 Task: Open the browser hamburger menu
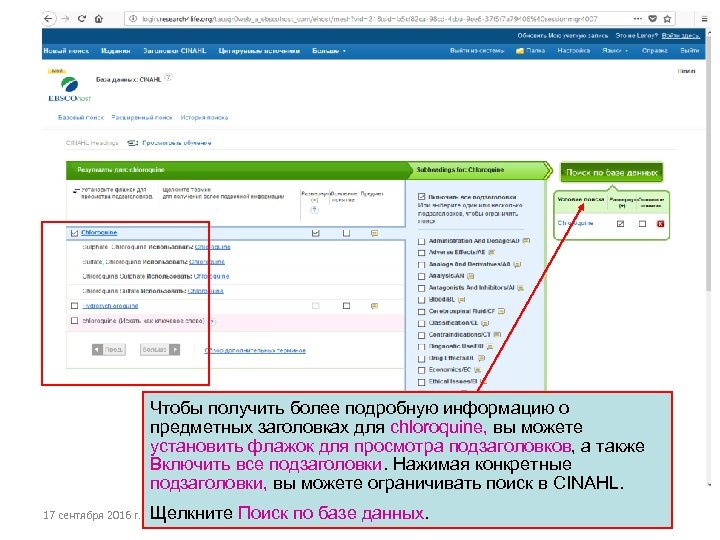(x=704, y=19)
